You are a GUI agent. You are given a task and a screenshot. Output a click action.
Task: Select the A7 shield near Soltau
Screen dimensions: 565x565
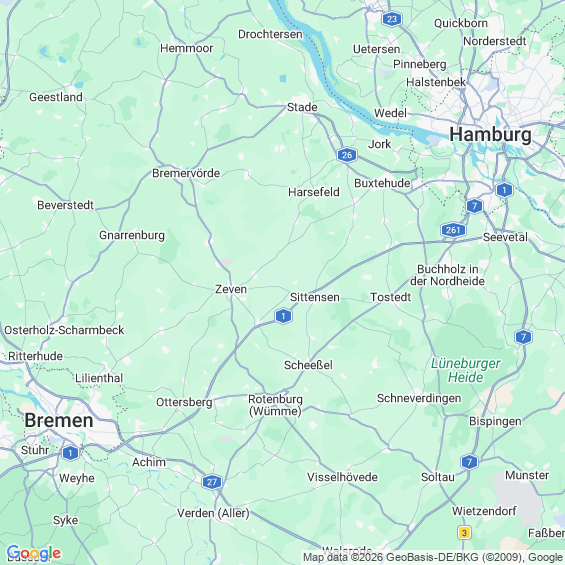469,462
